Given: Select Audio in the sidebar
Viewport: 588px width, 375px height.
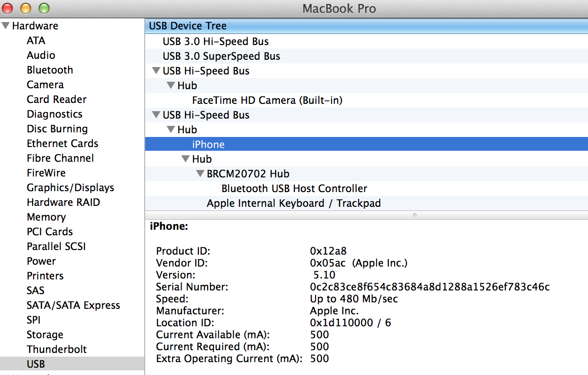Looking at the screenshot, I should pos(41,55).
